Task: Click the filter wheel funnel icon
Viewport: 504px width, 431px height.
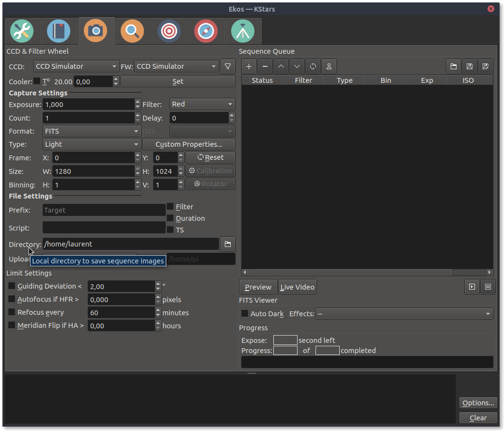Action: [x=227, y=66]
